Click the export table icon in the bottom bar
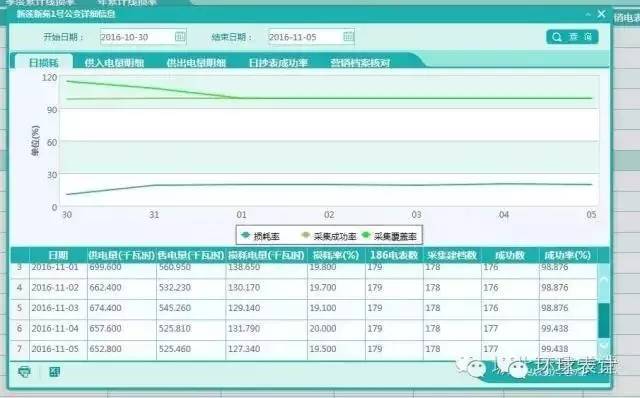The width and height of the screenshot is (640, 398). click(54, 371)
